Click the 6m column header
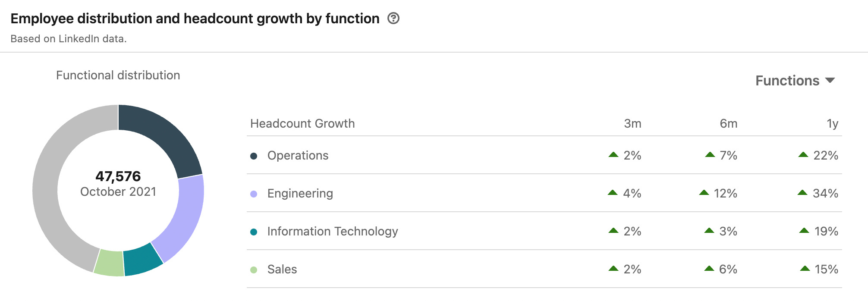 (x=728, y=124)
